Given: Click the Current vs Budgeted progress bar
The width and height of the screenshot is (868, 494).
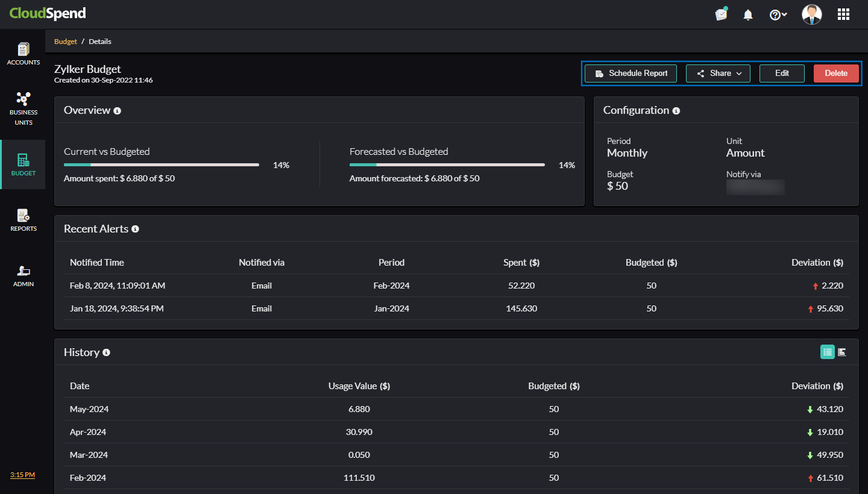Looking at the screenshot, I should tap(162, 164).
